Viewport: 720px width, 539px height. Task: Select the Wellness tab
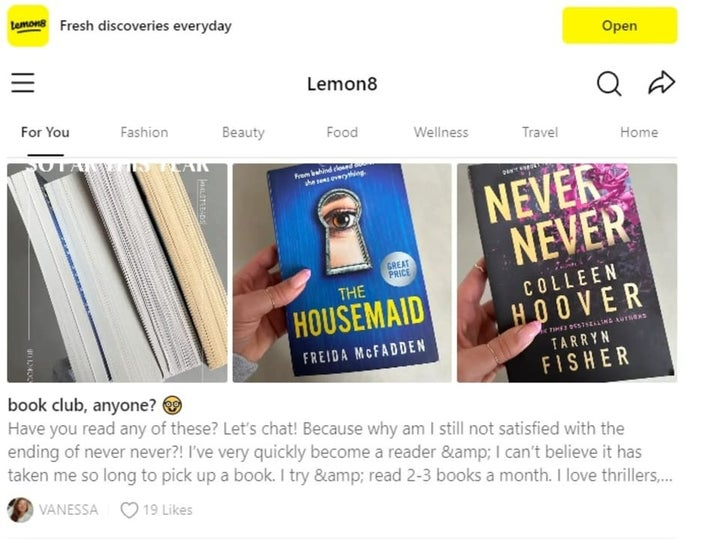coord(441,132)
